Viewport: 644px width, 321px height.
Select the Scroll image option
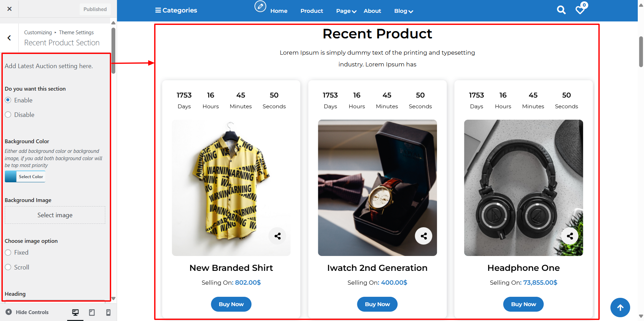tap(8, 267)
